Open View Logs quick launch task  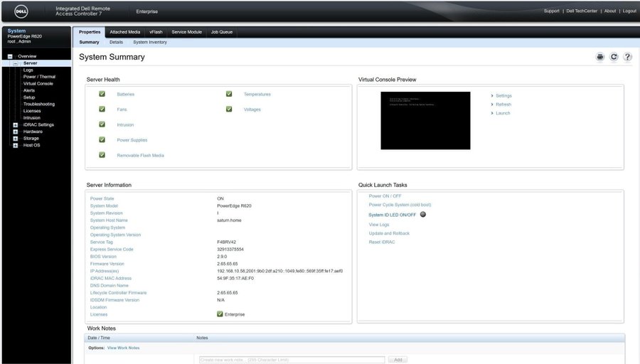click(x=379, y=225)
